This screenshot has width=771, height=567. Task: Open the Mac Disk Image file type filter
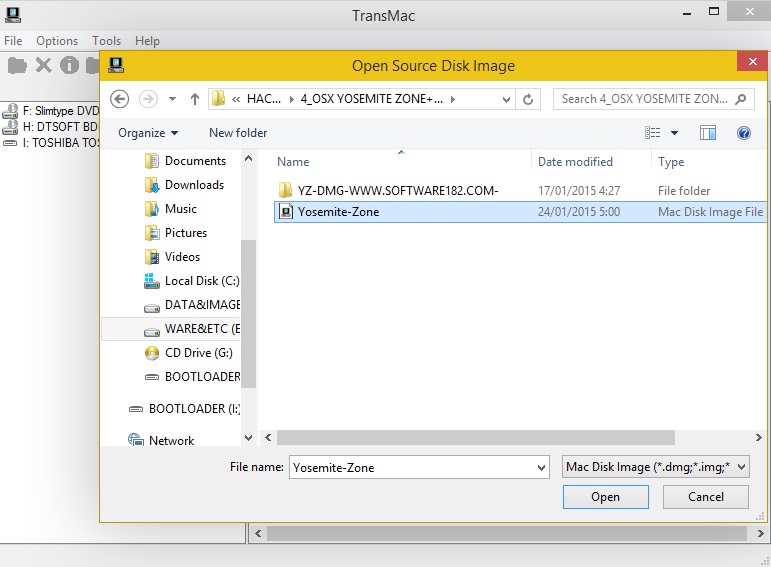(655, 467)
